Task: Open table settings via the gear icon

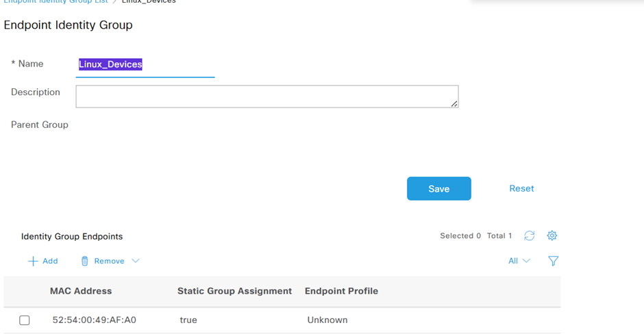Action: point(552,235)
